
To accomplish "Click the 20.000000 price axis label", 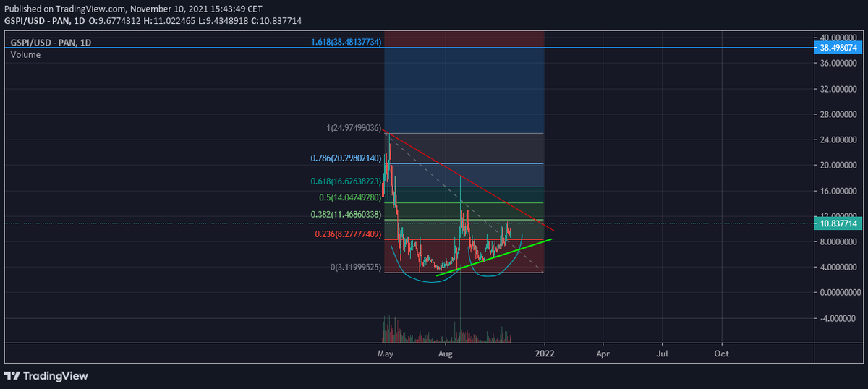I will pyautogui.click(x=839, y=166).
